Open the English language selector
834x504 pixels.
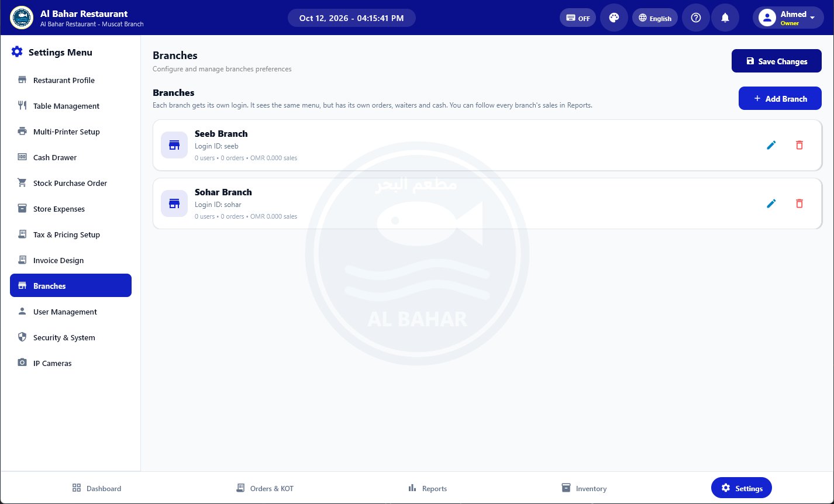(x=655, y=18)
